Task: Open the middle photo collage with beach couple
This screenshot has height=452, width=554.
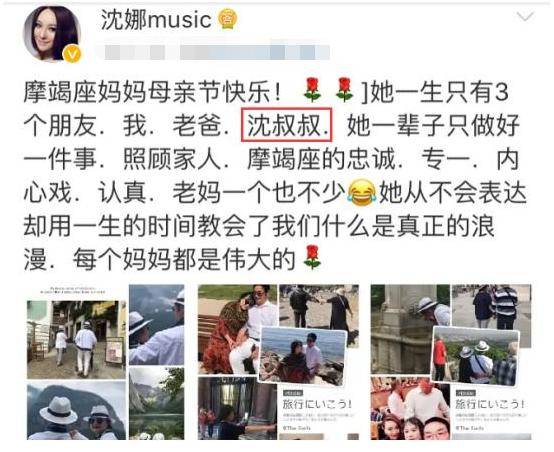Action: [279, 362]
